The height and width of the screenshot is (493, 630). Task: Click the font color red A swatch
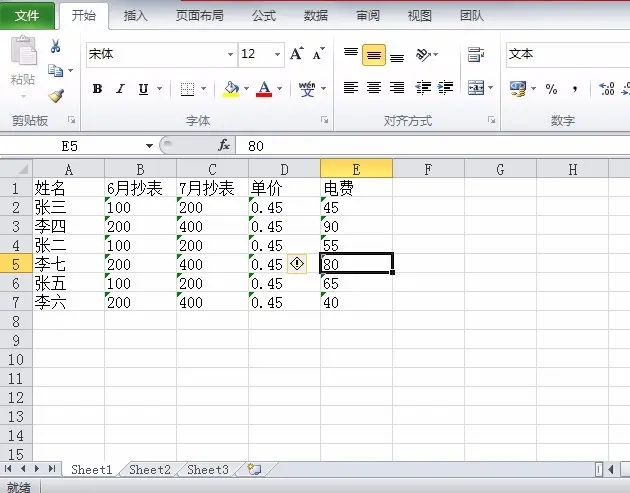click(264, 89)
